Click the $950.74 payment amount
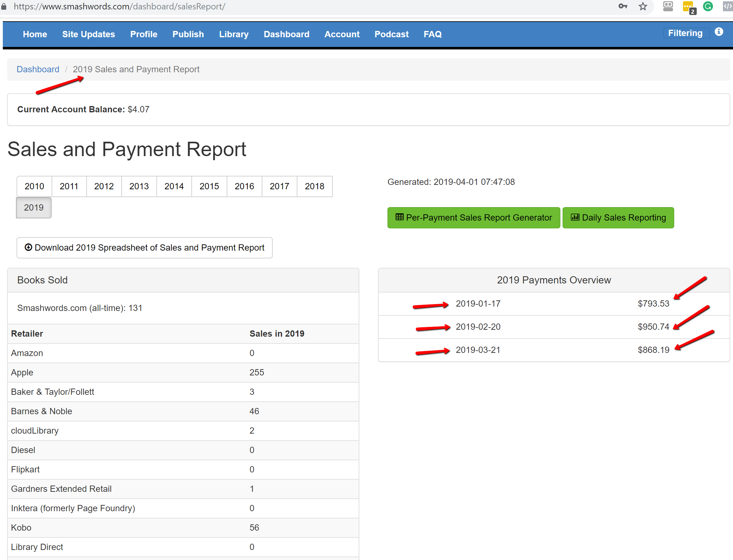This screenshot has height=560, width=733. coord(653,327)
